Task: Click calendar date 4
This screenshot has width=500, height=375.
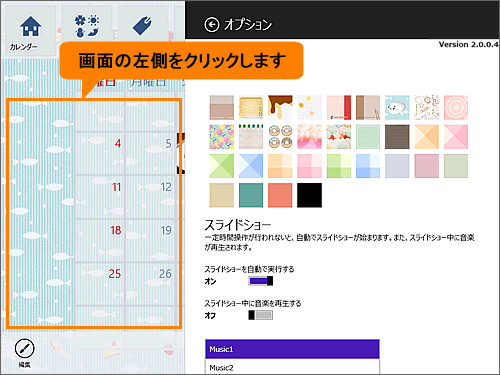Action: 118,143
